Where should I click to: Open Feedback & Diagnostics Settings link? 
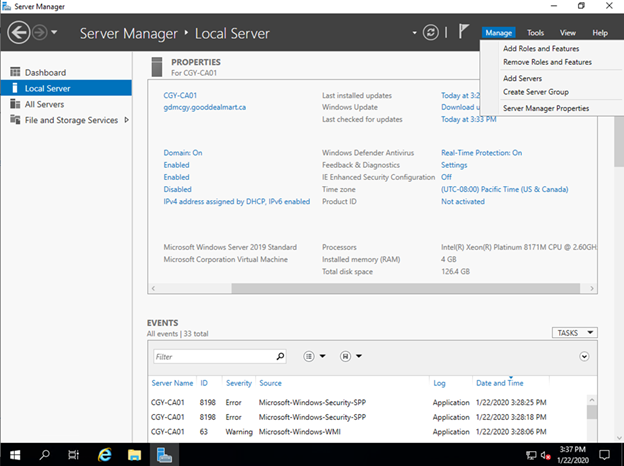[454, 165]
